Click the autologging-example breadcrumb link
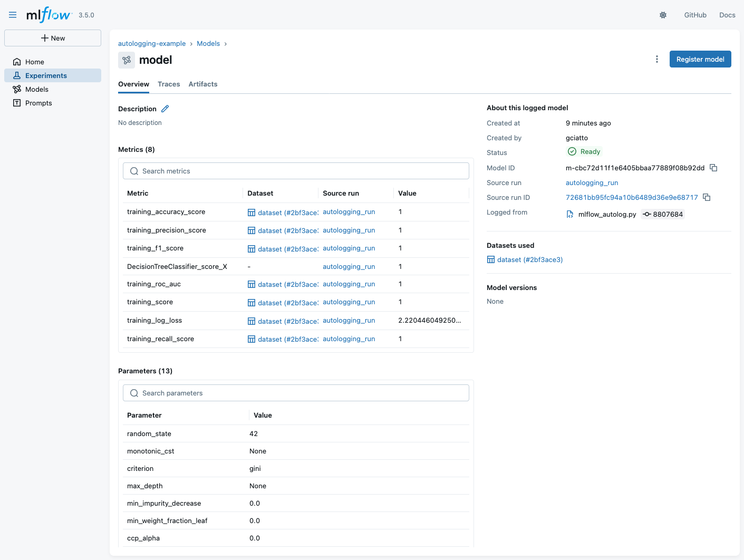 pos(152,44)
